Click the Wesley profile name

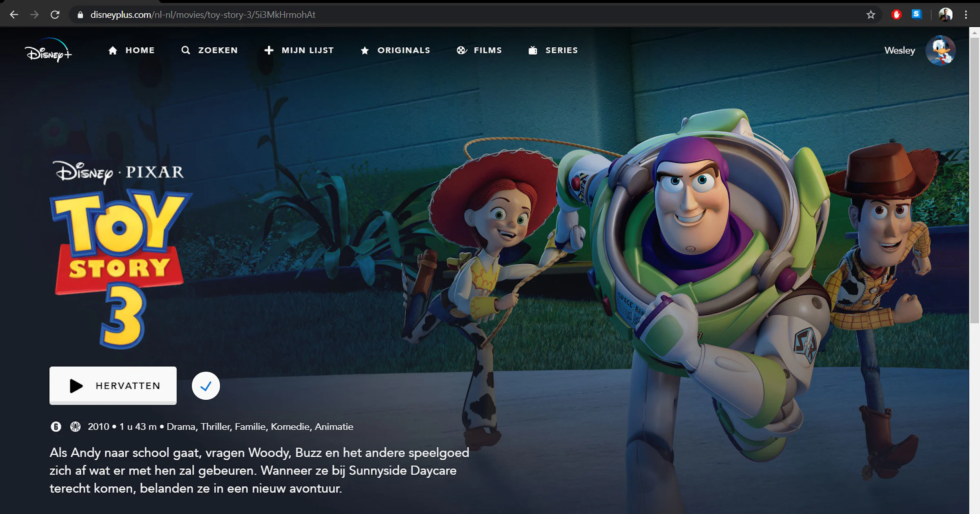click(x=900, y=50)
